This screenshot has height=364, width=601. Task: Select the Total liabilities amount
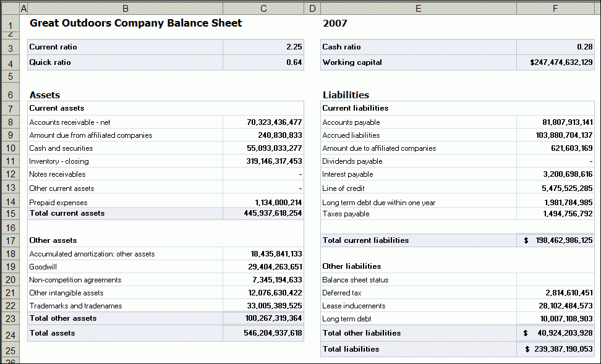click(x=554, y=349)
